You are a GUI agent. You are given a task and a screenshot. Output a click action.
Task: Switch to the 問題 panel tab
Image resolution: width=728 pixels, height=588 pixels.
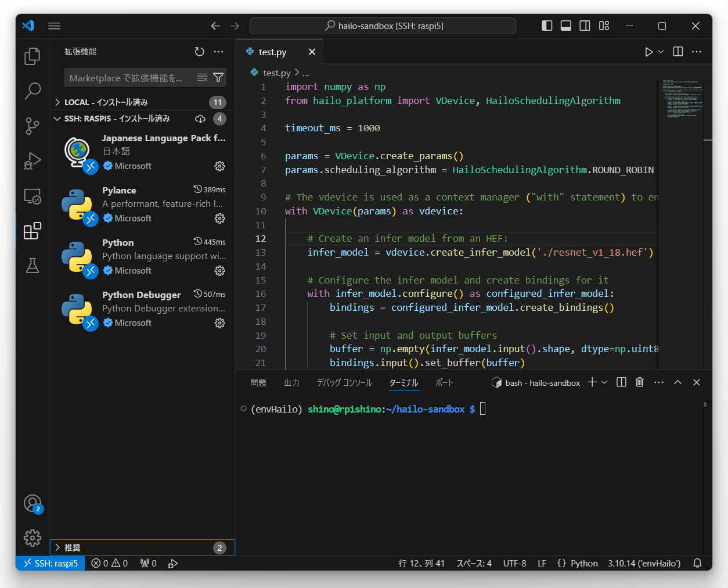(258, 382)
